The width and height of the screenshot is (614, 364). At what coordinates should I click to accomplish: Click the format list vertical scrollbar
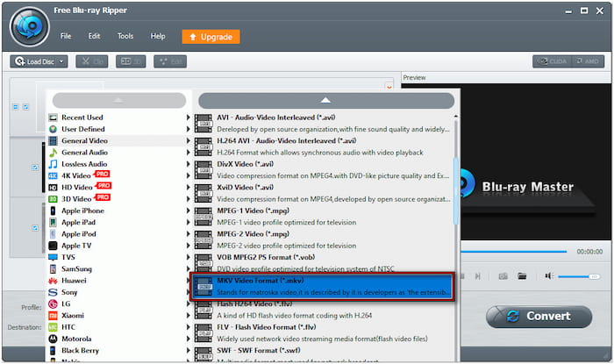tap(455, 191)
